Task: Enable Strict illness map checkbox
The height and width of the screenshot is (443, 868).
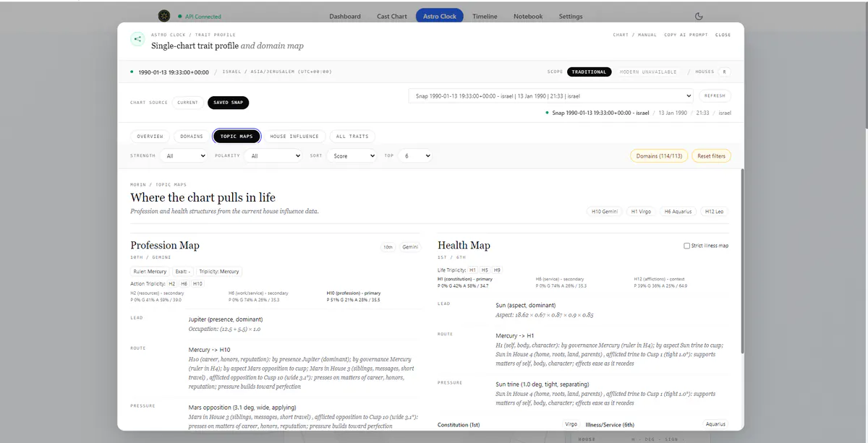Action: pyautogui.click(x=686, y=246)
